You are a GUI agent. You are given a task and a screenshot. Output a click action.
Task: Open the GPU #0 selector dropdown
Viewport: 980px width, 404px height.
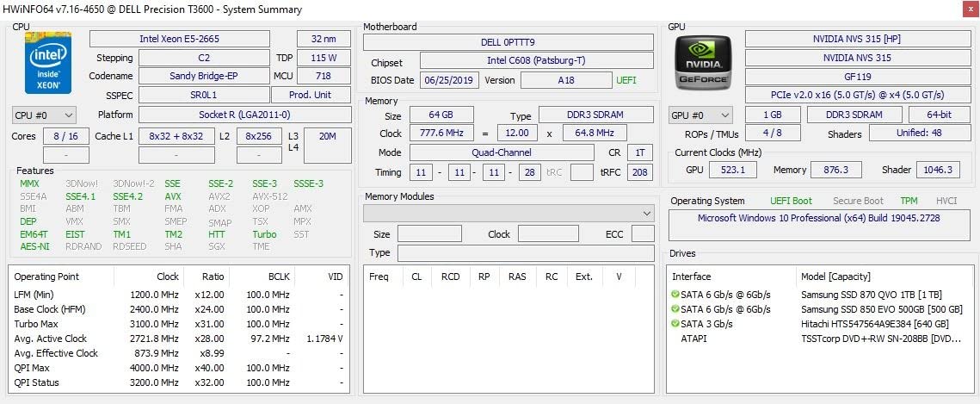click(x=700, y=115)
